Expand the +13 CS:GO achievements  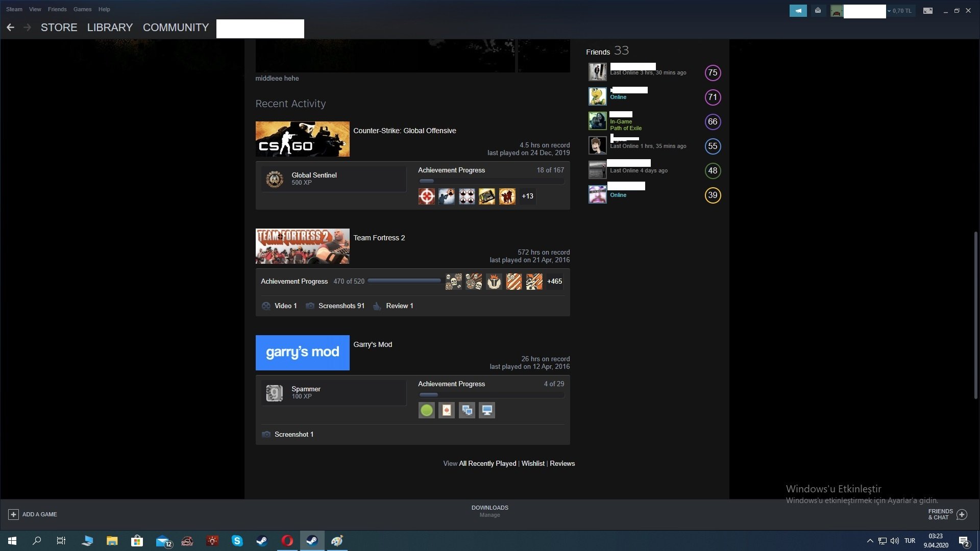527,196
